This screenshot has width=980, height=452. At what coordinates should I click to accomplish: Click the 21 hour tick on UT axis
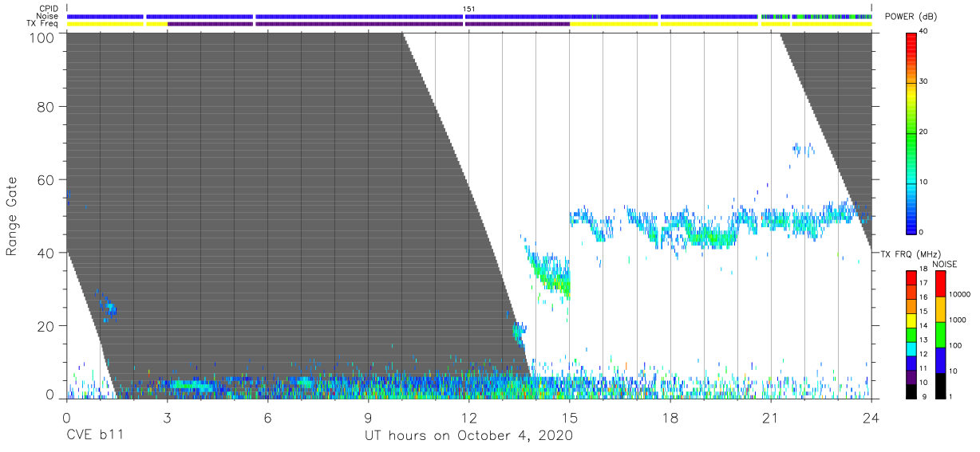771,417
